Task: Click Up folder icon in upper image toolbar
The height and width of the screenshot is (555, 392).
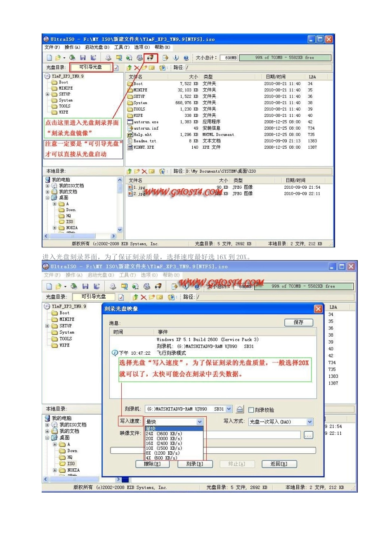Action: 129,68
